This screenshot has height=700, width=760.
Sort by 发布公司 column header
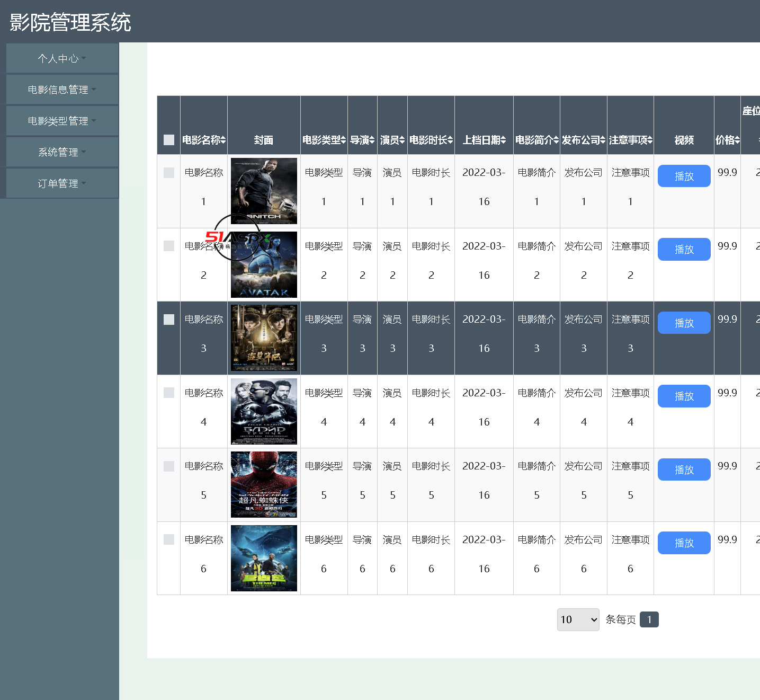[583, 140]
